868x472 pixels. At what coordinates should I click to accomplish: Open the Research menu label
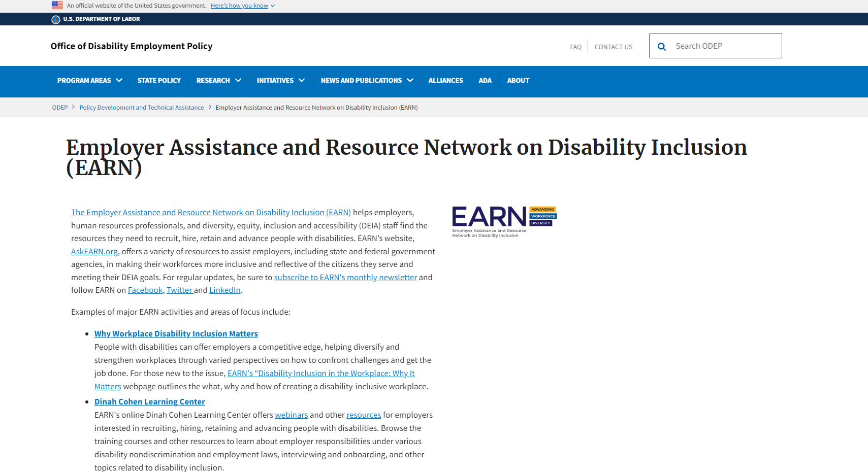213,80
